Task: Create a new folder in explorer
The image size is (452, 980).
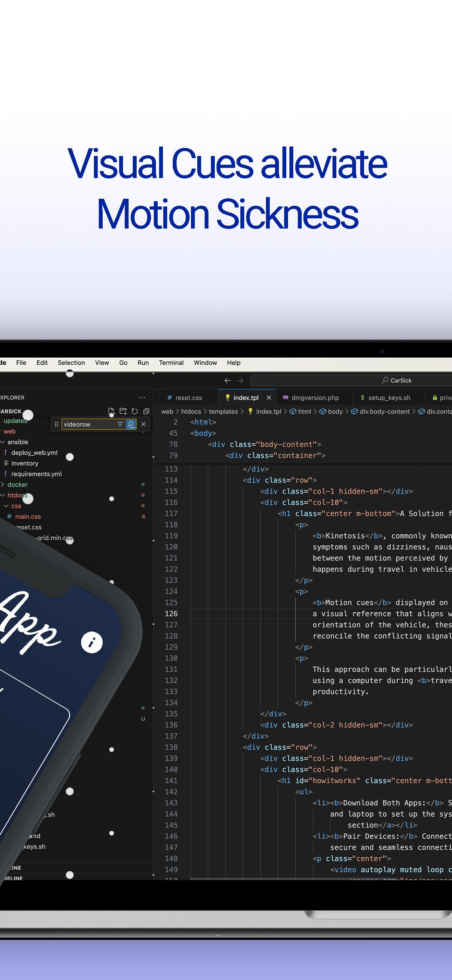Action: pos(123,411)
